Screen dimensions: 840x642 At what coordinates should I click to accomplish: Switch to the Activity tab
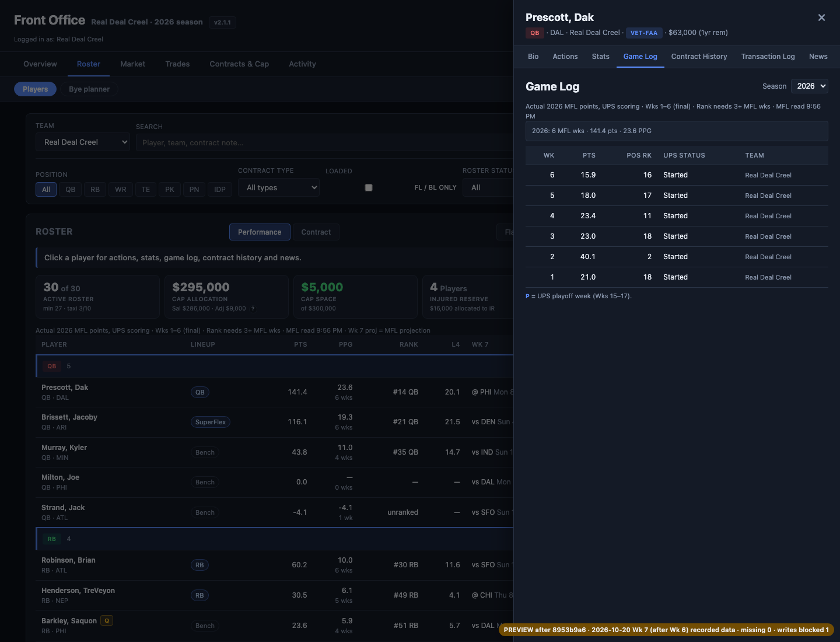coord(302,64)
